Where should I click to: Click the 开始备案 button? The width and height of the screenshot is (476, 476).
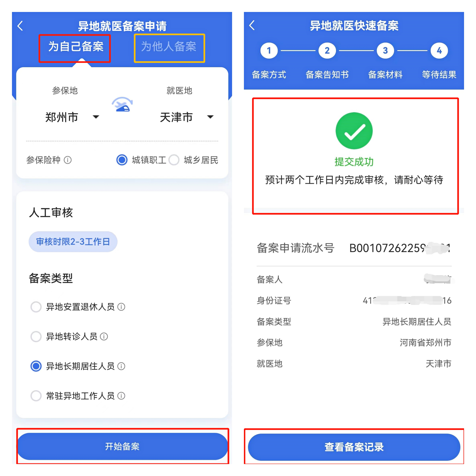pyautogui.click(x=122, y=446)
